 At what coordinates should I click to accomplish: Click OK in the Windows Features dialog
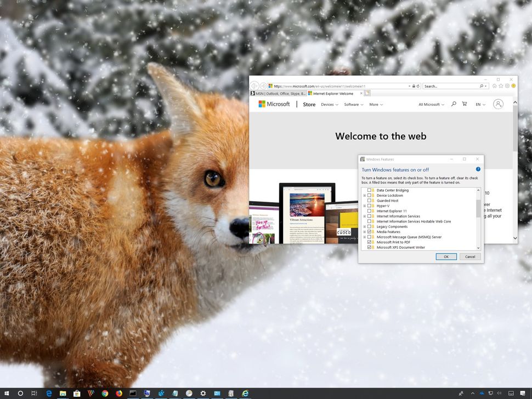446,256
